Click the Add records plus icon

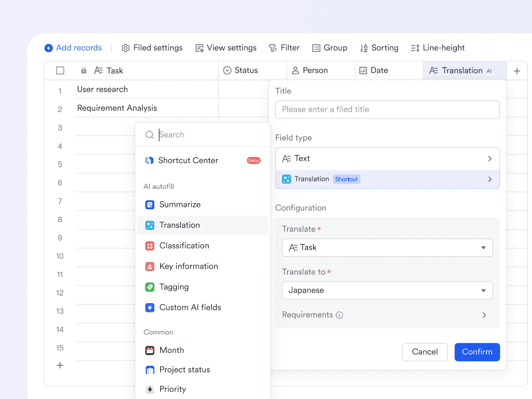(49, 48)
